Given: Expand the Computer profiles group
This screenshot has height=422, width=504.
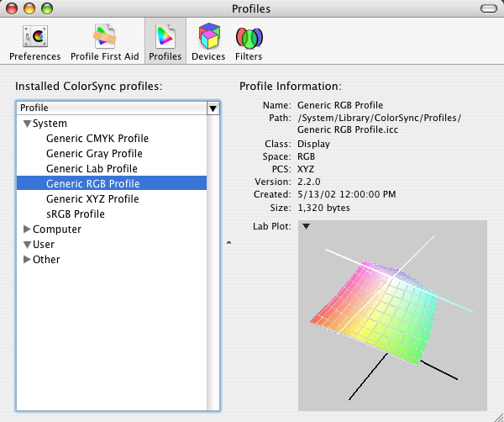Looking at the screenshot, I should (x=28, y=229).
